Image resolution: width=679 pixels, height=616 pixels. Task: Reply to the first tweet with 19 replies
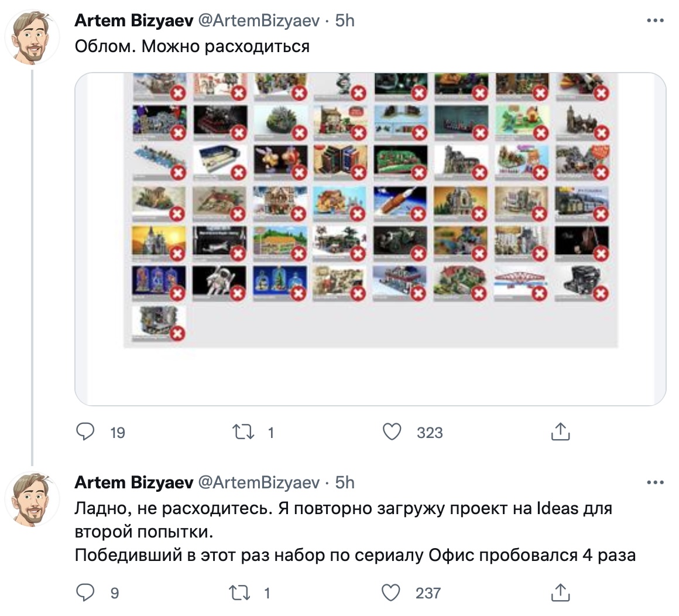point(85,432)
